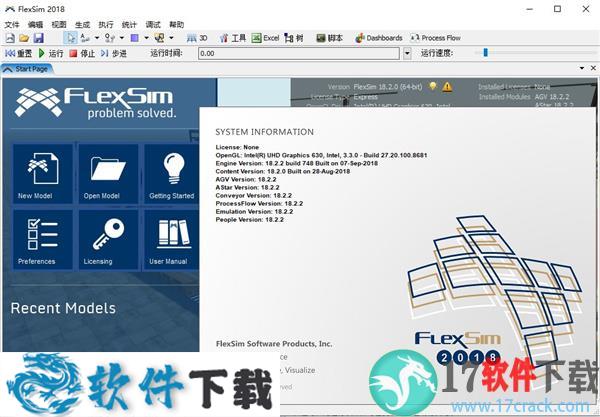Click the 'License: None' line
This screenshot has height=417, width=600.
click(x=237, y=147)
